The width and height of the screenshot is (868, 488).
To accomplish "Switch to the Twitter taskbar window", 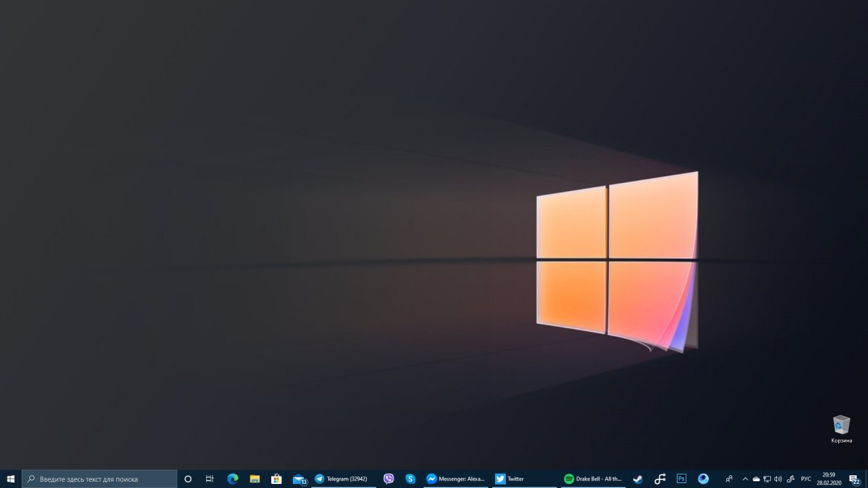I will point(525,479).
